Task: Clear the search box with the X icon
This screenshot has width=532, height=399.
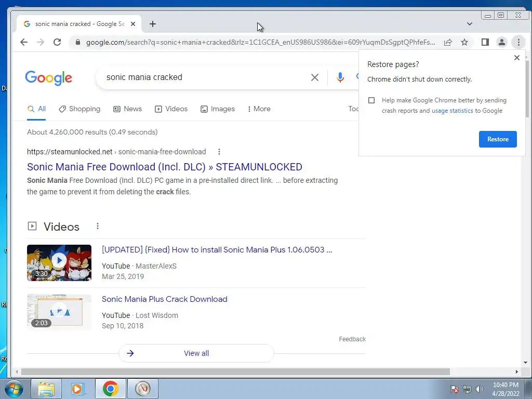Action: (x=314, y=77)
